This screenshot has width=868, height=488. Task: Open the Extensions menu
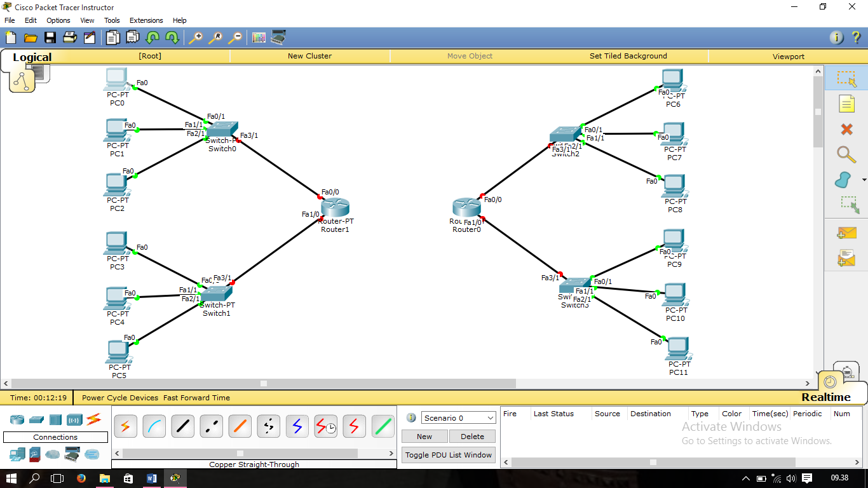pos(146,20)
